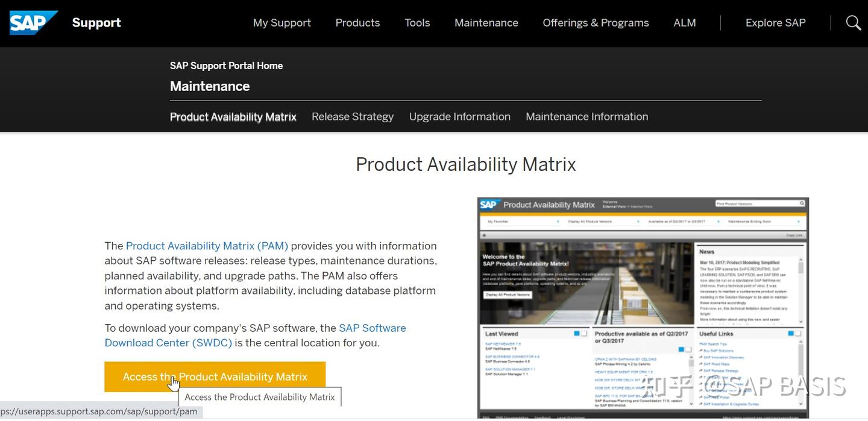868x421 pixels.
Task: Open search with the magnifier icon in the header
Action: pyautogui.click(x=853, y=22)
